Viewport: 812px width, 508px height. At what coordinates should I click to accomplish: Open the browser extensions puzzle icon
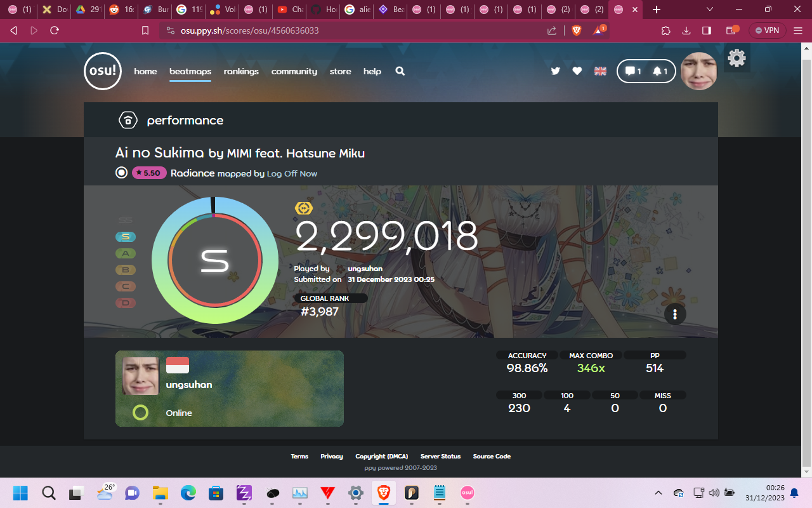pos(665,30)
